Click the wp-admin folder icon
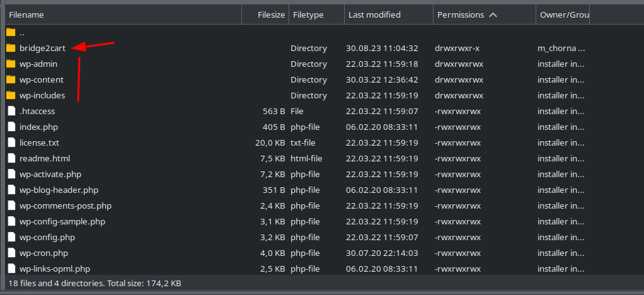This screenshot has width=644, height=295. coord(11,64)
